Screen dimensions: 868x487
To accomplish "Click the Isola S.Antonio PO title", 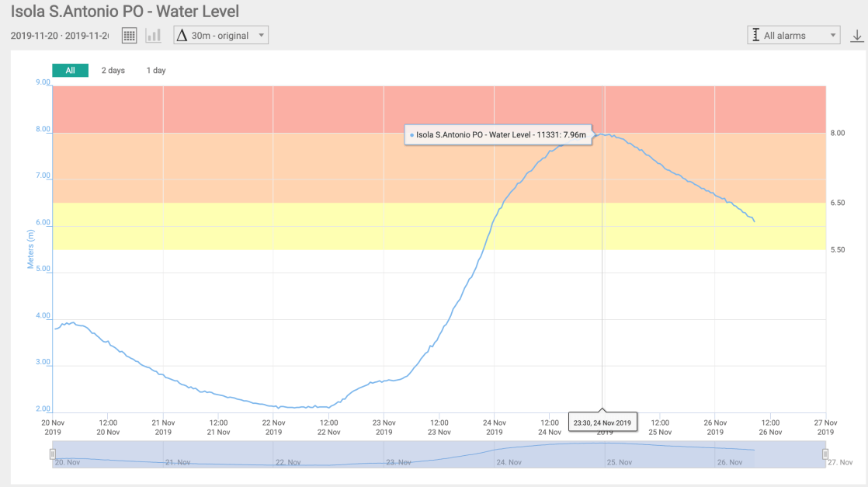I will pos(124,12).
